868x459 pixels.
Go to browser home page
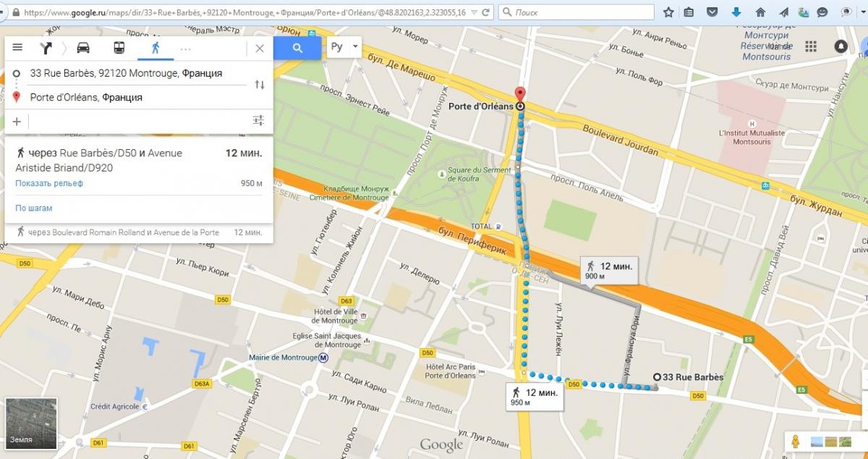760,12
